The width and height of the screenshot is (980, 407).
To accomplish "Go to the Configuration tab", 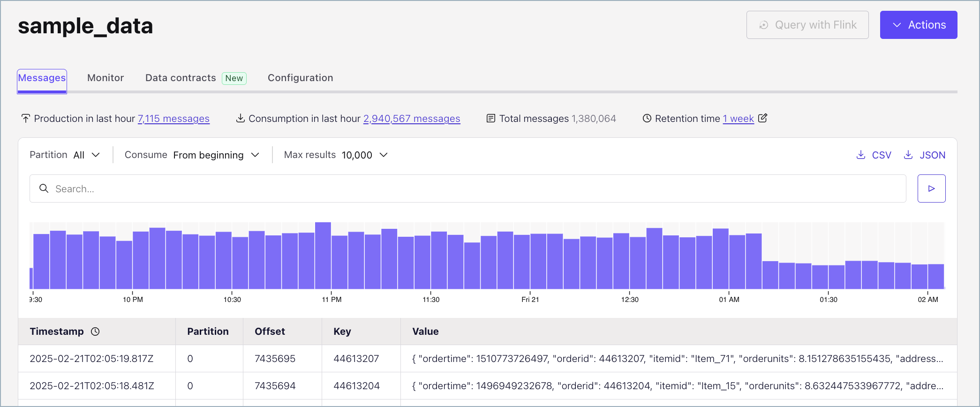I will coord(300,78).
